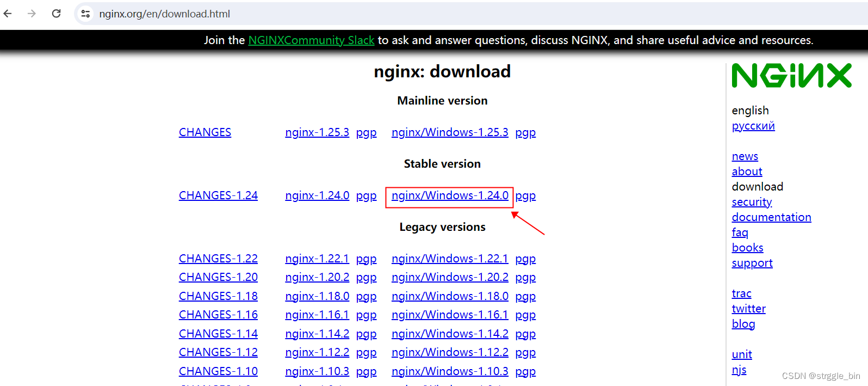Viewport: 868px width, 386px height.
Task: Open pgp signature for nginx-1.20.2
Action: coord(366,278)
